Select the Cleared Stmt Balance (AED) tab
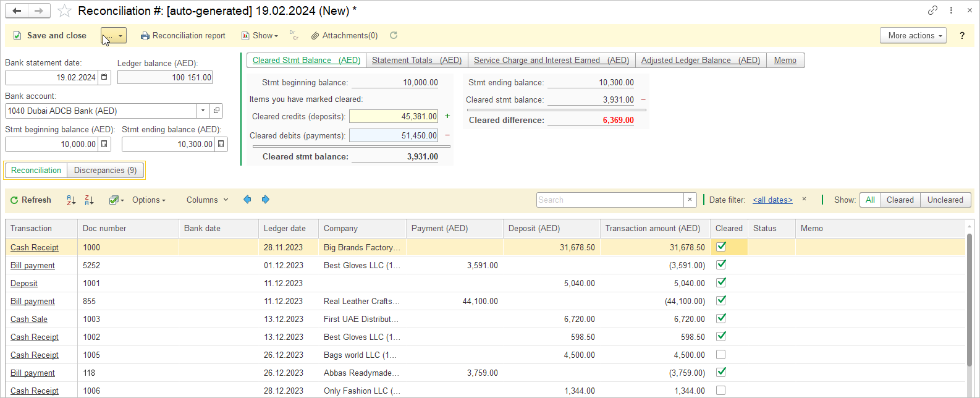 click(x=306, y=60)
